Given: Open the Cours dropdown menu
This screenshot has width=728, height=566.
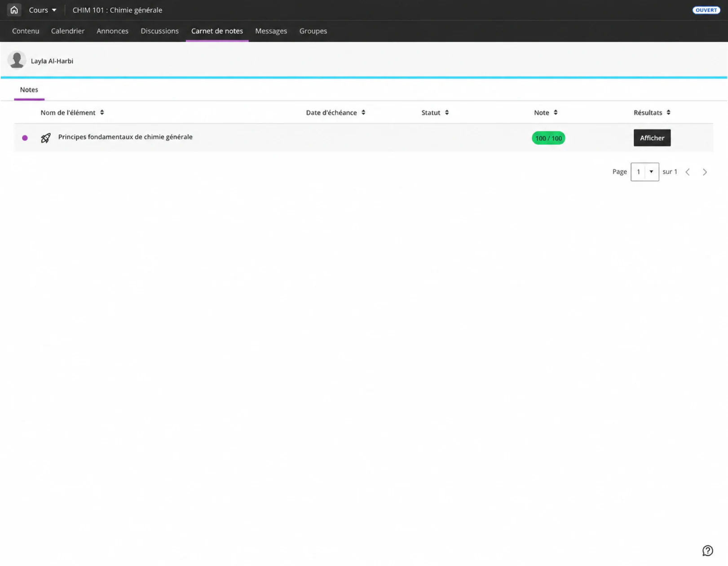Looking at the screenshot, I should pyautogui.click(x=43, y=10).
